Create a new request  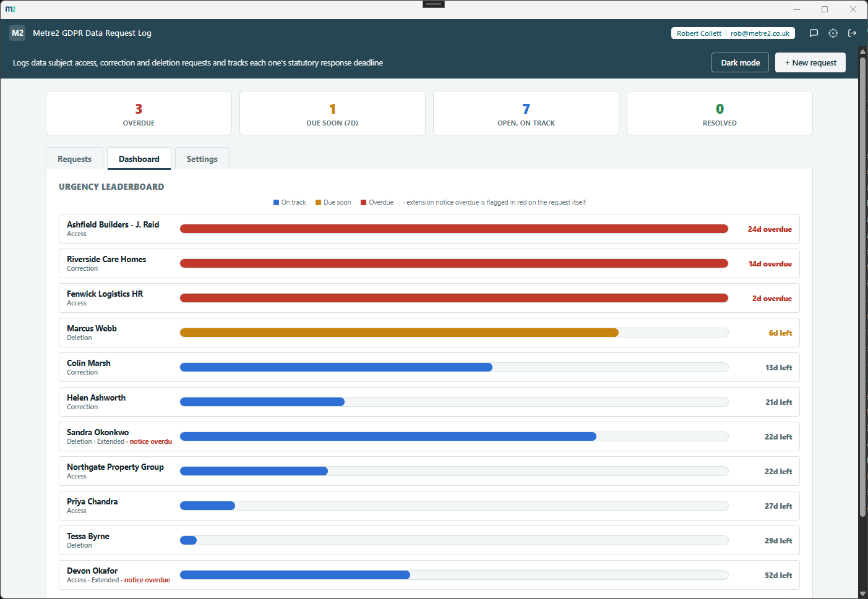click(810, 62)
